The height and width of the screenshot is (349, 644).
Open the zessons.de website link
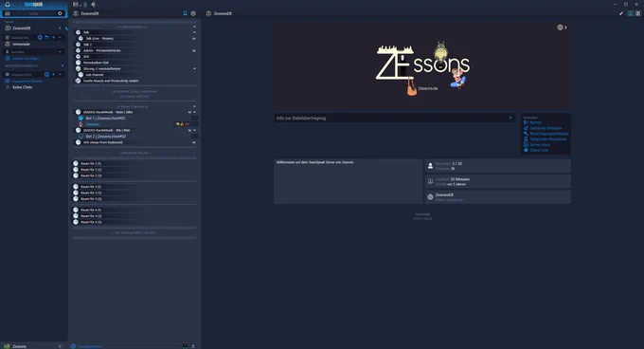pyautogui.click(x=449, y=200)
